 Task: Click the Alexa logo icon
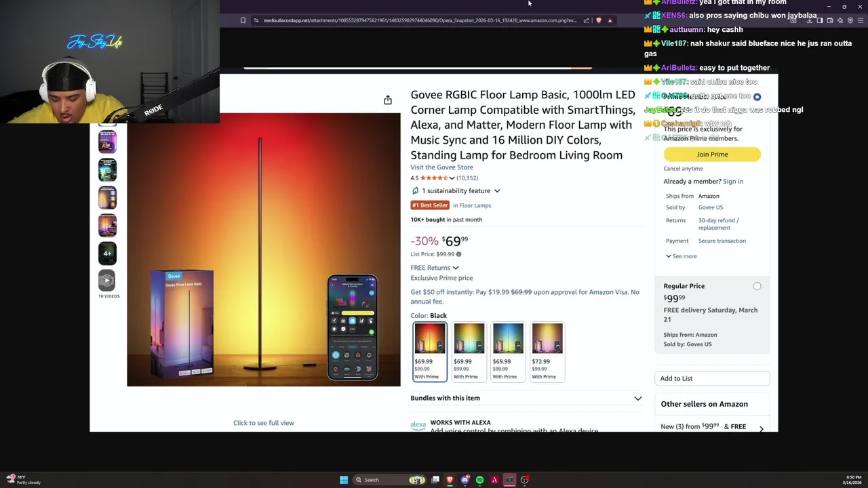point(418,426)
